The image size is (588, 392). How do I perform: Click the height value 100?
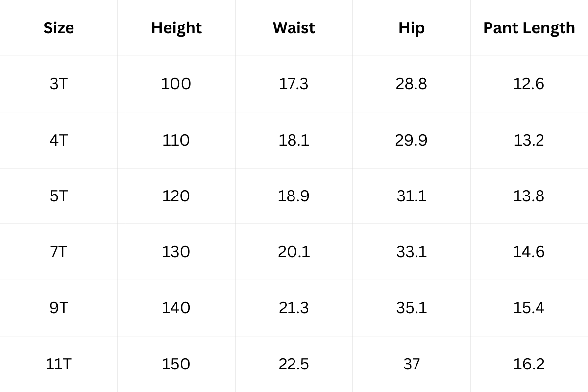(176, 84)
